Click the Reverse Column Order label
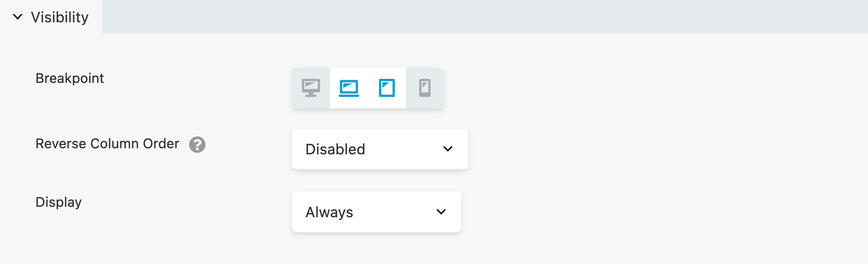This screenshot has width=868, height=264. [x=107, y=144]
